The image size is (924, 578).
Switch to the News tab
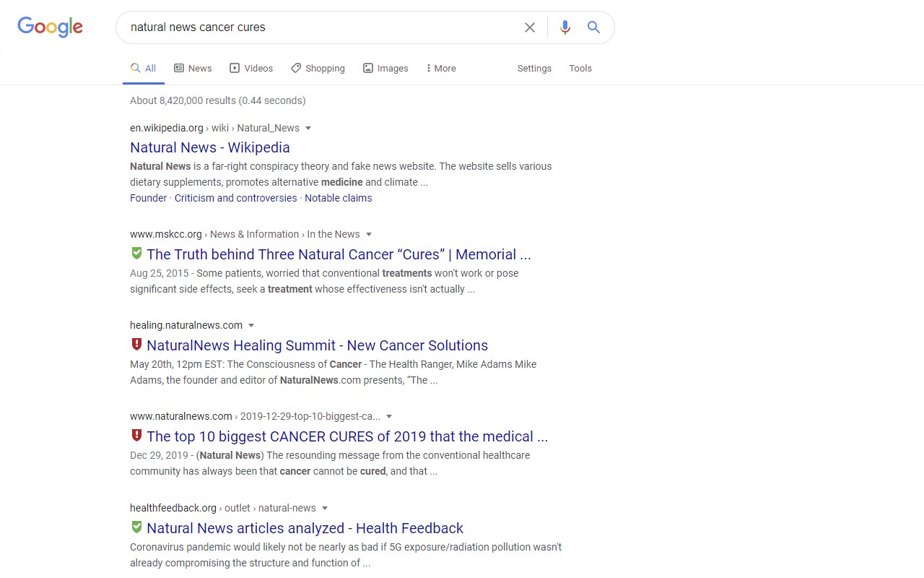pyautogui.click(x=193, y=68)
